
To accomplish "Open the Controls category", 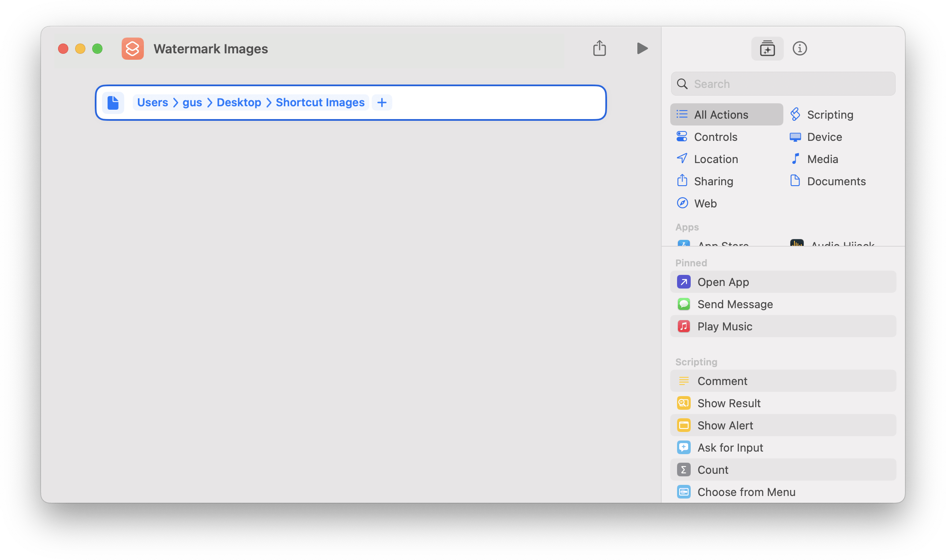I will tap(715, 137).
